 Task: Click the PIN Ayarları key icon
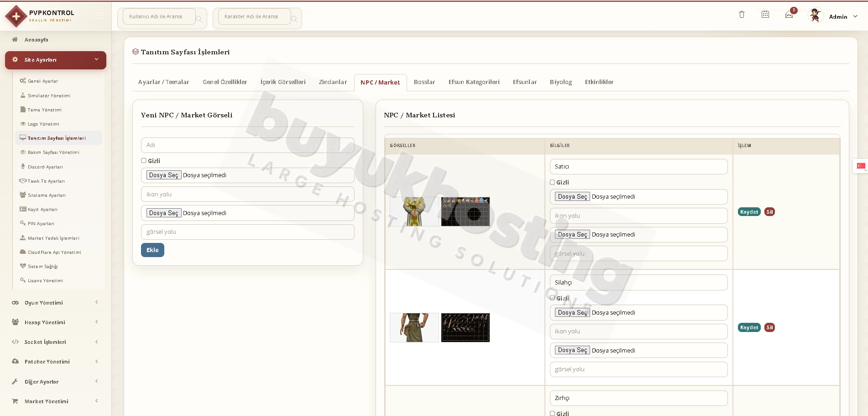(23, 223)
